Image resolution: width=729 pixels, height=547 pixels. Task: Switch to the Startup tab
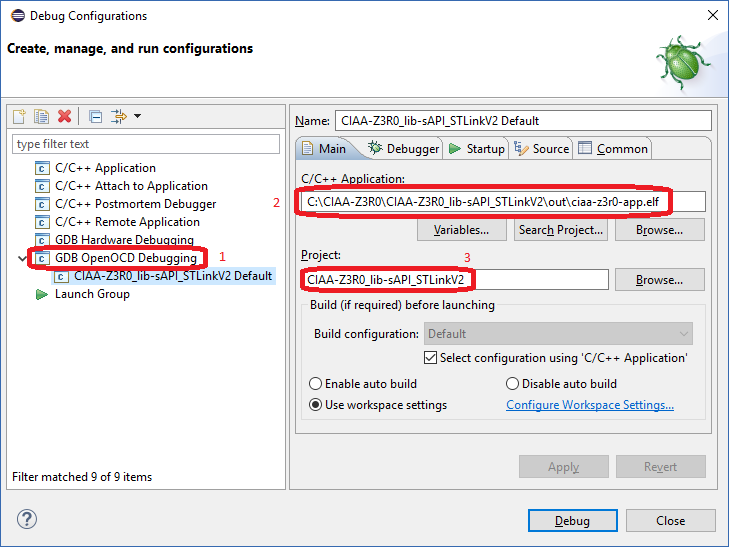pyautogui.click(x=477, y=149)
